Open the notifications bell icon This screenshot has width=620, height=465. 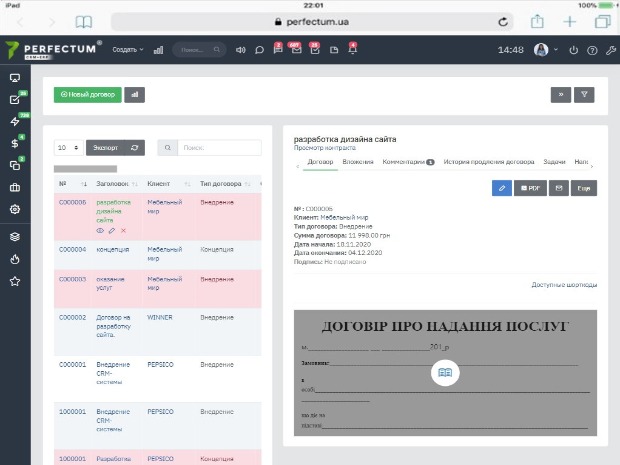coord(352,49)
